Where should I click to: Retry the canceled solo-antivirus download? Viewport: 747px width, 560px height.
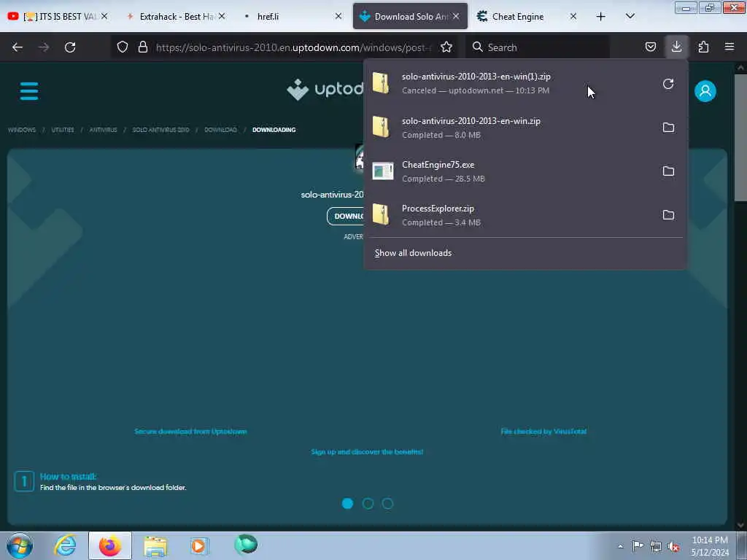click(x=668, y=84)
